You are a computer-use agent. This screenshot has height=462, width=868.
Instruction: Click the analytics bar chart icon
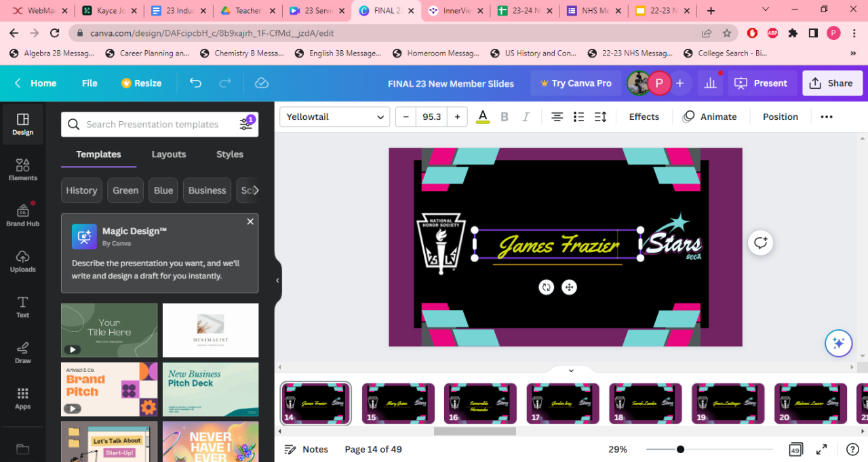coord(710,83)
